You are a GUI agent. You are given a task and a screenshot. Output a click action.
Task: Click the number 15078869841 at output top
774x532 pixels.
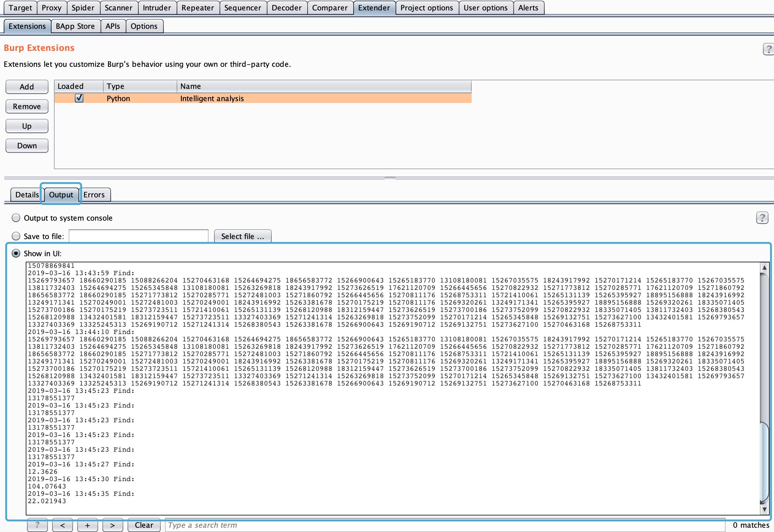(51, 266)
